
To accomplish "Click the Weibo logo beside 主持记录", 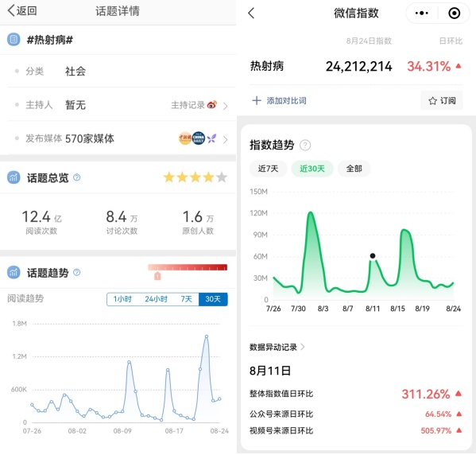I will [x=212, y=105].
